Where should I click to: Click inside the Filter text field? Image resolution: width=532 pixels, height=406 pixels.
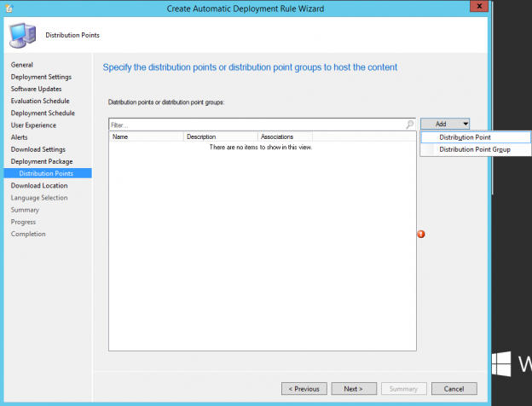(x=256, y=125)
